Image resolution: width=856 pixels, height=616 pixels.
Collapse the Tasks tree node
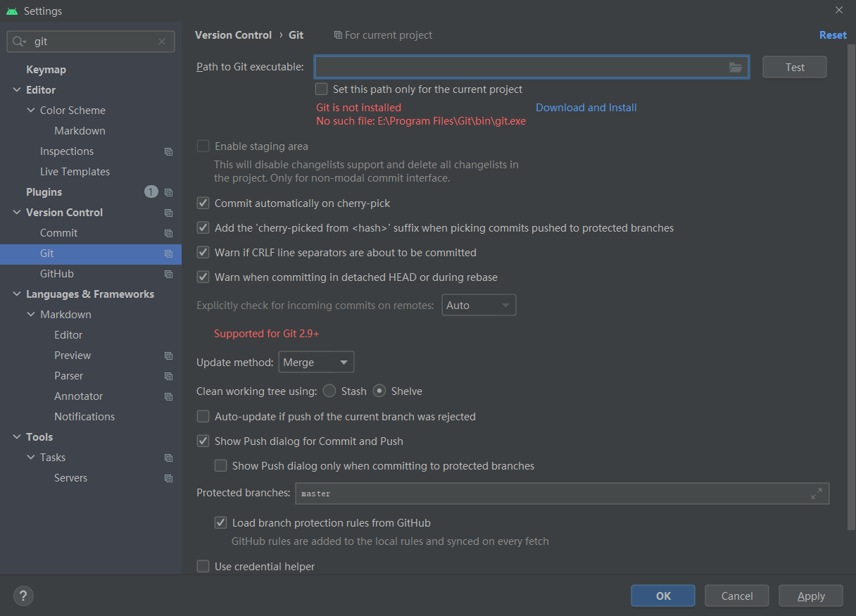click(x=31, y=458)
